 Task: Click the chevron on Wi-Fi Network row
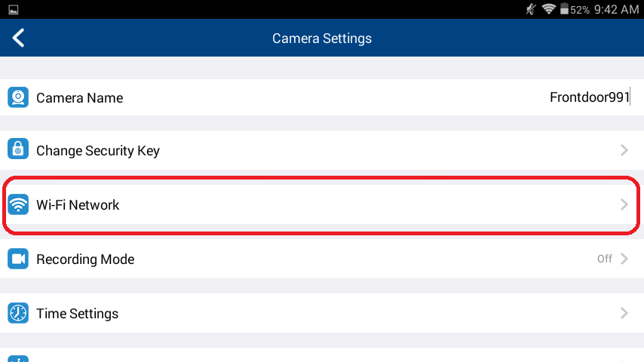click(624, 204)
